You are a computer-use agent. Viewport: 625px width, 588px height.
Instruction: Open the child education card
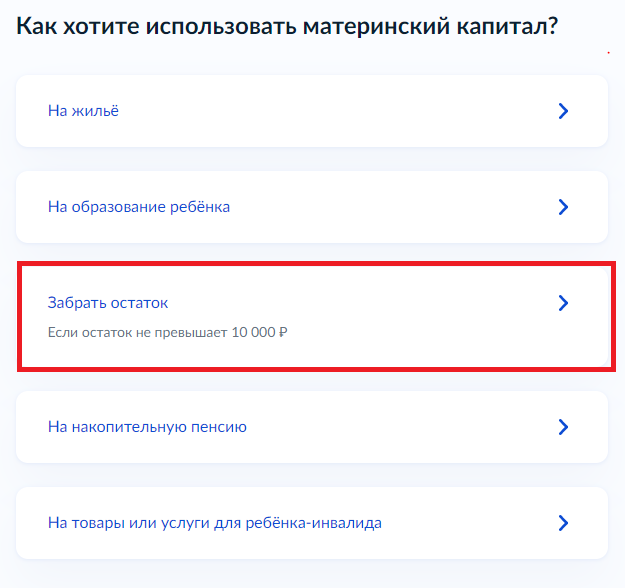pyautogui.click(x=311, y=207)
